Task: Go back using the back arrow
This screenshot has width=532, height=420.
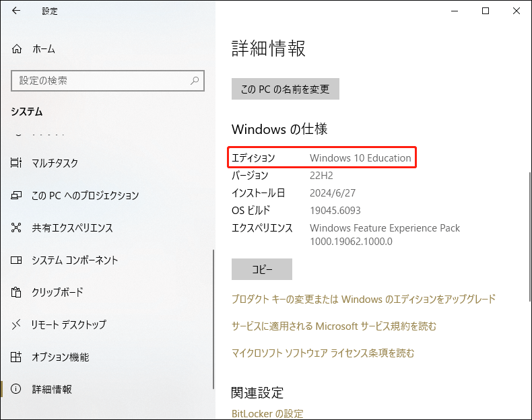Action: [16, 11]
